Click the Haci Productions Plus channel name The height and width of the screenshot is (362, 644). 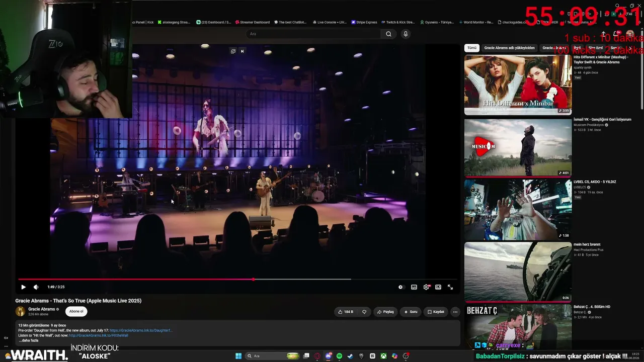point(589,250)
